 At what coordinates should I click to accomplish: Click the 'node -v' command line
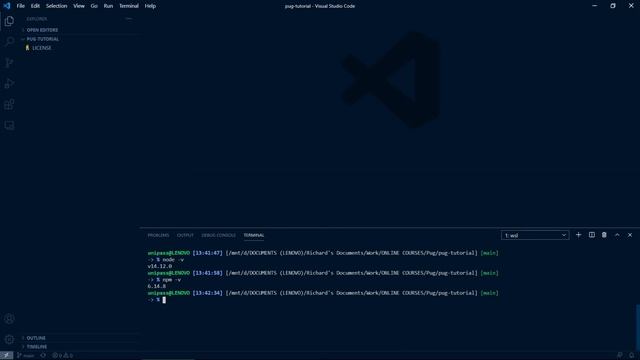(166, 260)
